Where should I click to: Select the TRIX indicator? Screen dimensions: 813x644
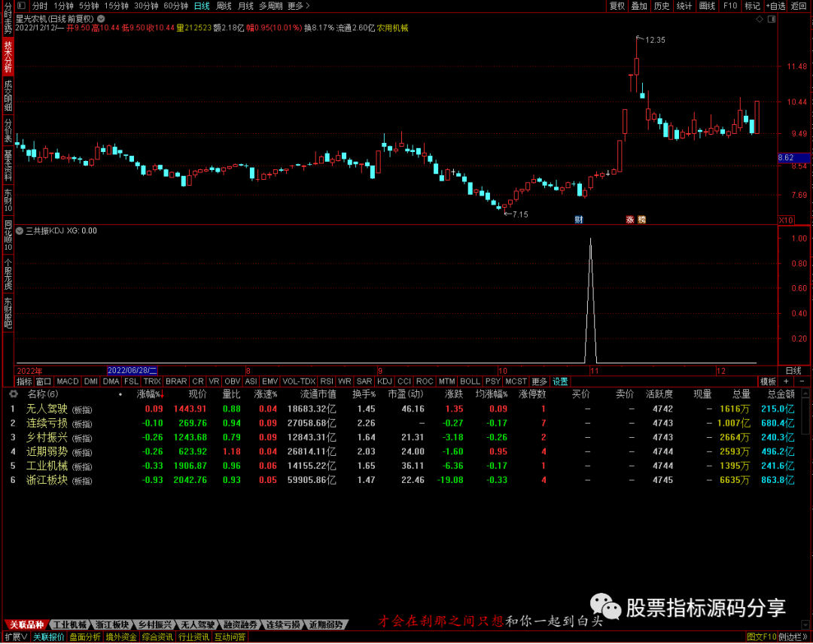point(152,381)
